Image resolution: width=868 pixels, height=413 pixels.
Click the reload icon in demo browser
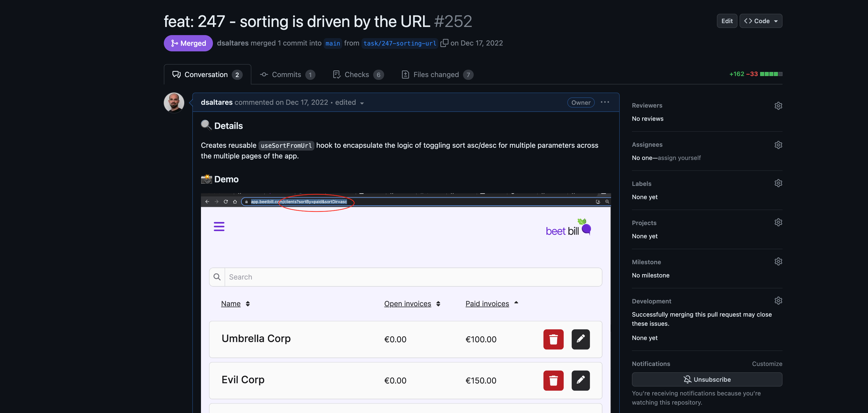[x=226, y=201]
